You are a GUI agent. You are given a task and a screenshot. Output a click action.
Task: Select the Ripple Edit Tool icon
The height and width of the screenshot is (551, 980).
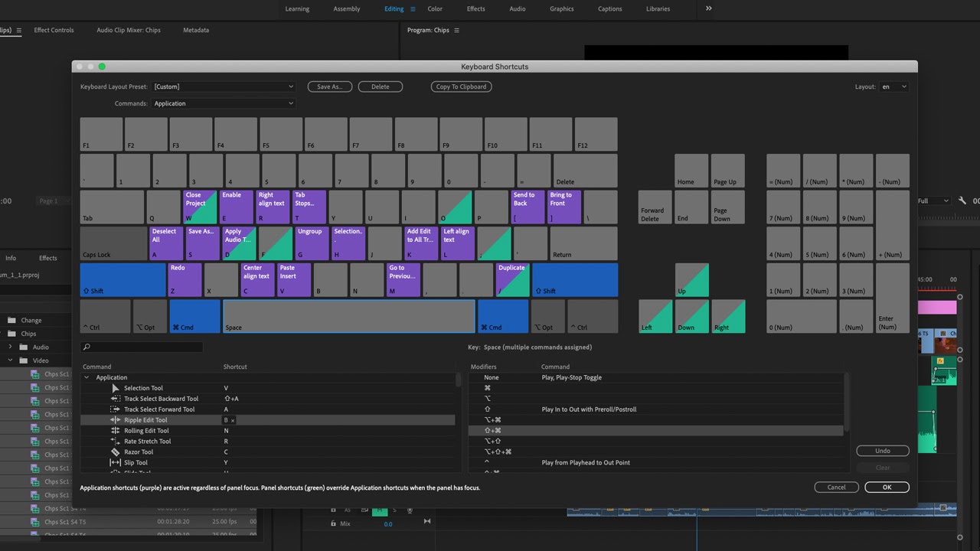click(116, 420)
